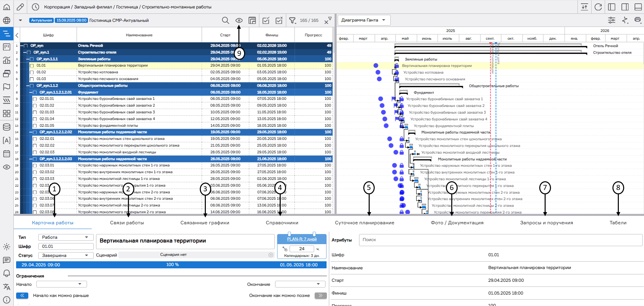644x306 pixels.
Task: Click the pencil edit icon at top
Action: 20,7
